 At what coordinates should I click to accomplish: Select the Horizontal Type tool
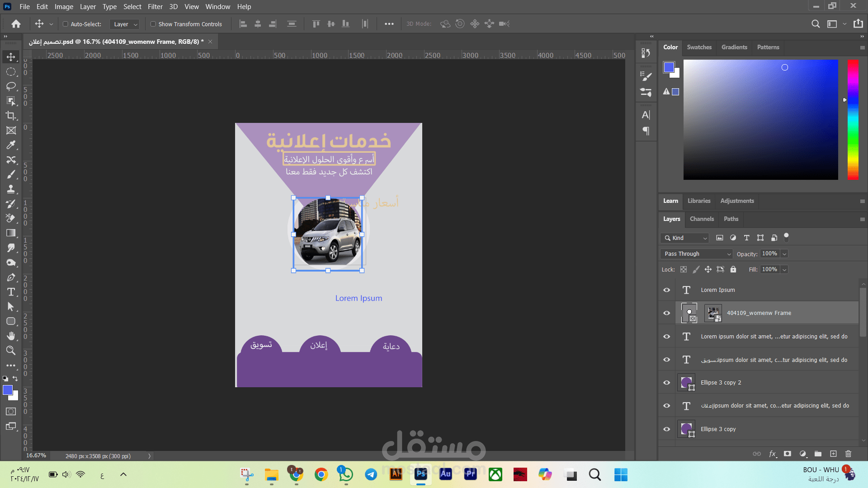click(x=11, y=292)
